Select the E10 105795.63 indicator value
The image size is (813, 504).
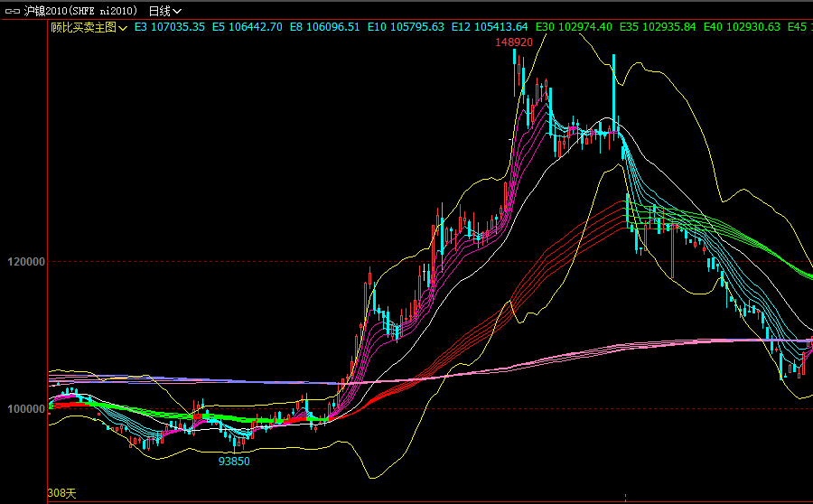(x=406, y=27)
